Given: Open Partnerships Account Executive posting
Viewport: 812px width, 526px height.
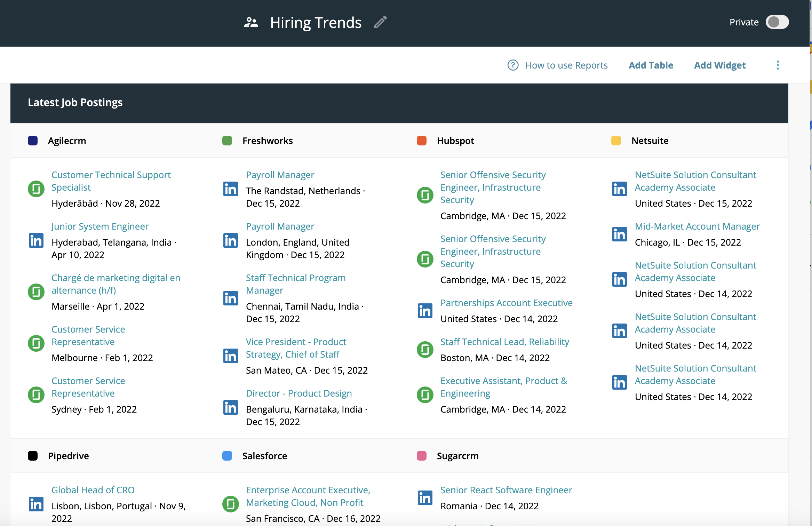Looking at the screenshot, I should (x=507, y=303).
